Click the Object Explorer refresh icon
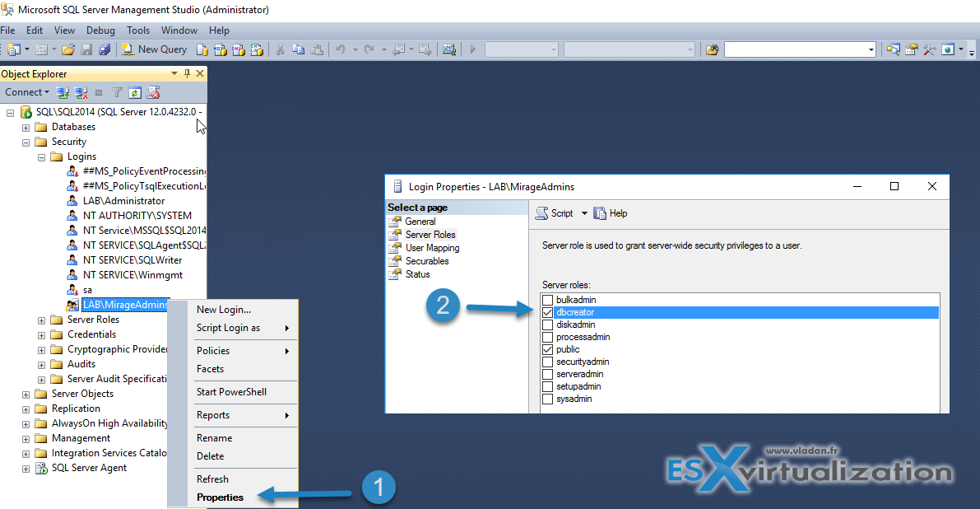Viewport: 980px width, 509px height. point(134,92)
